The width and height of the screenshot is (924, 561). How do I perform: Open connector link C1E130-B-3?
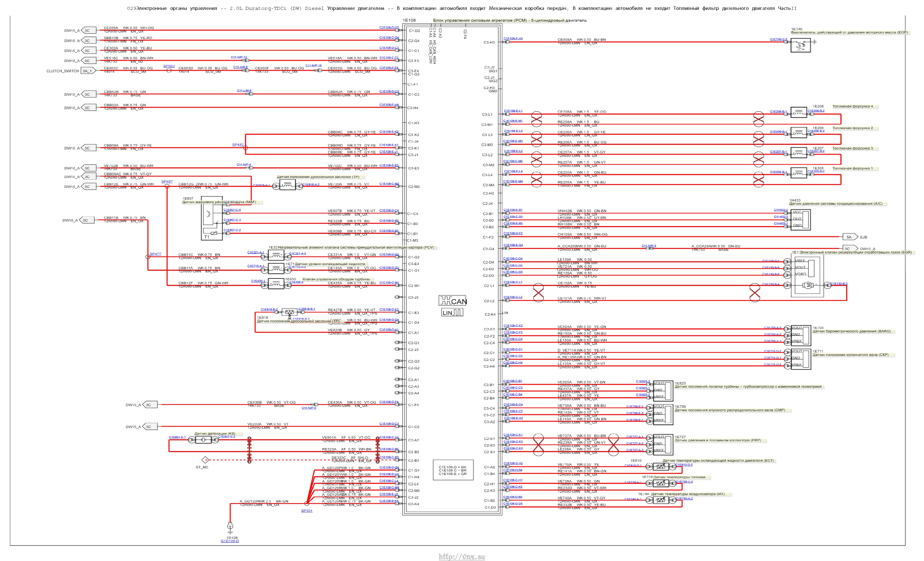[839, 284]
